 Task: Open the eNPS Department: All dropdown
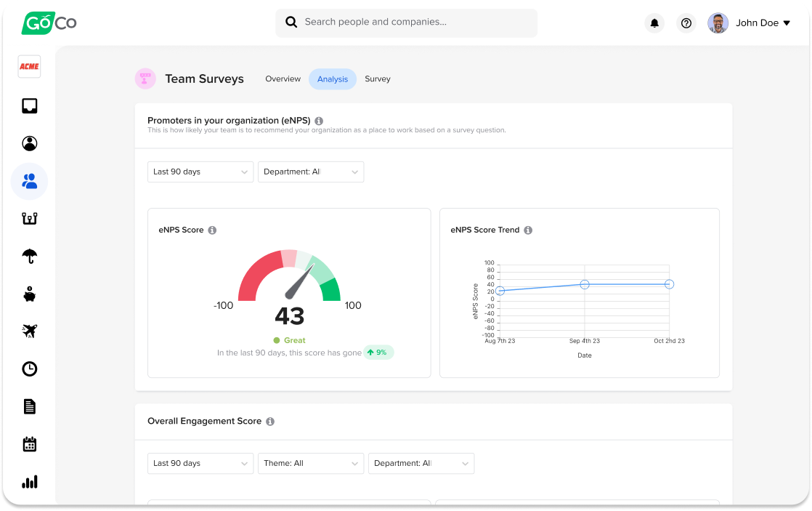point(311,172)
